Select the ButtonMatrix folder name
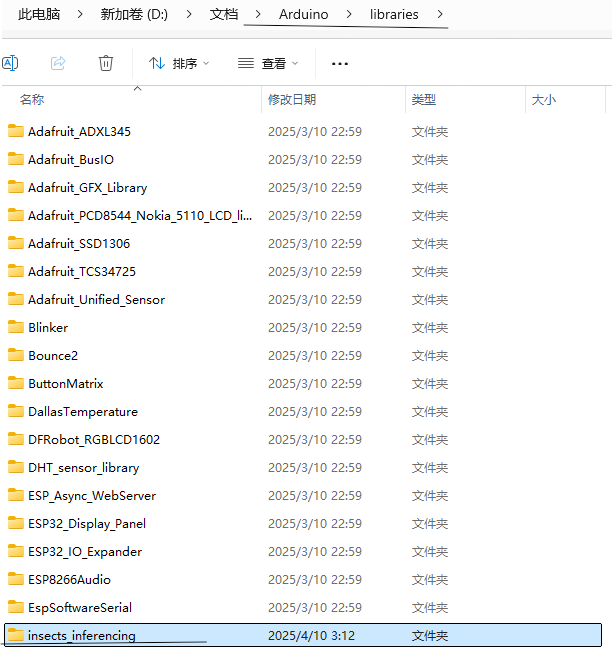The width and height of the screenshot is (612, 653). tap(66, 384)
